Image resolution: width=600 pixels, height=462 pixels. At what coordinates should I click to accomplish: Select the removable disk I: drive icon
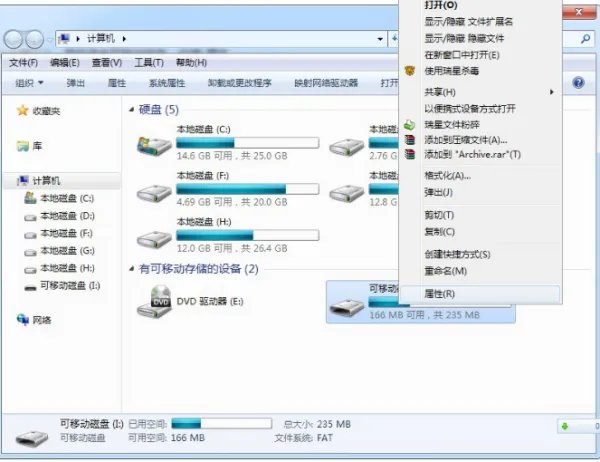click(x=347, y=307)
